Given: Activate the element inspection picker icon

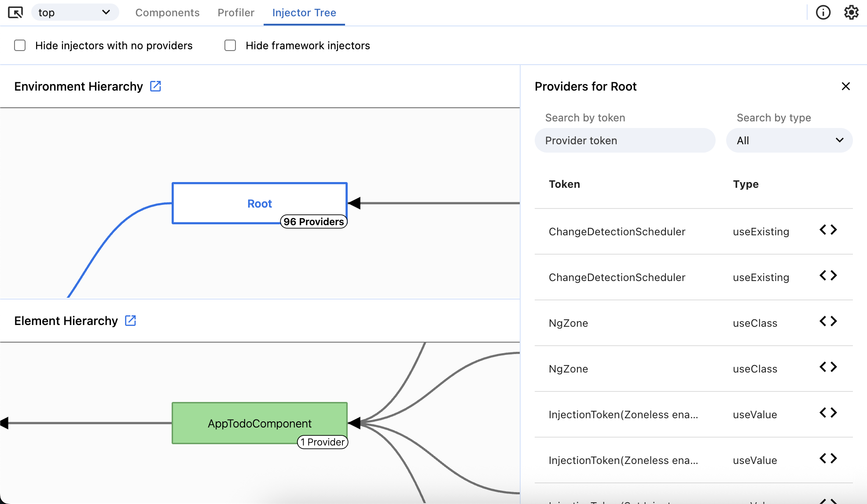Looking at the screenshot, I should [x=16, y=12].
